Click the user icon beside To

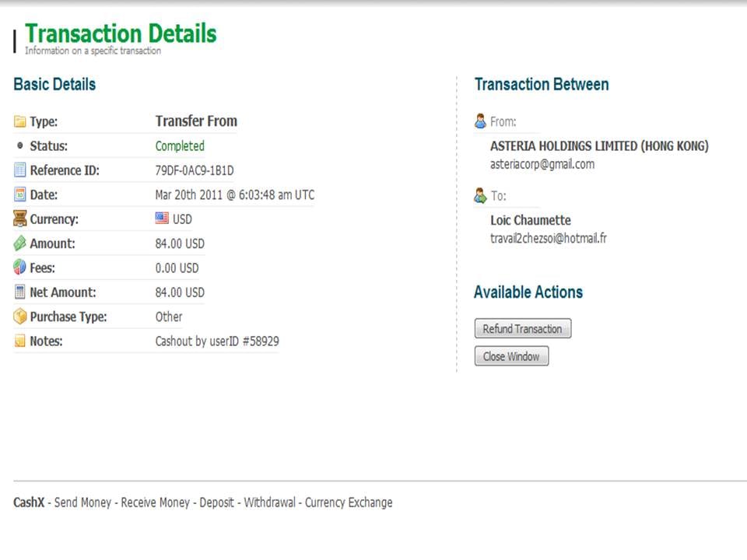[480, 195]
